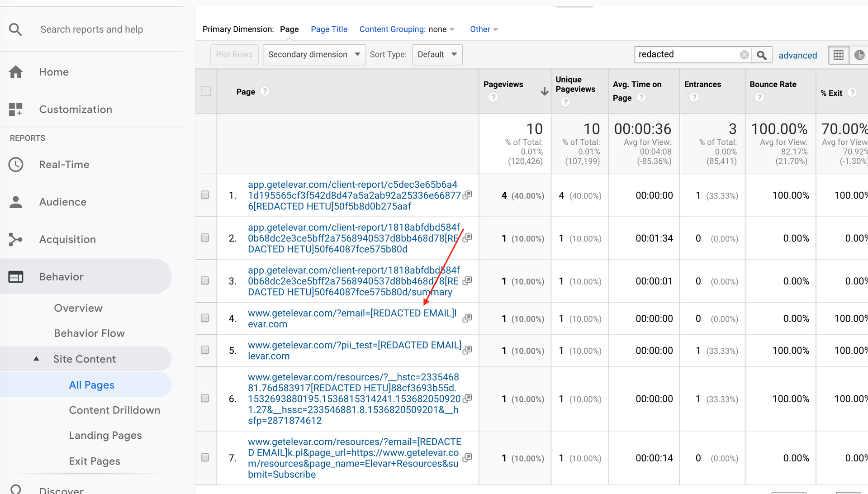This screenshot has width=868, height=494.
Task: Select Page Title primary dimension
Action: click(329, 29)
